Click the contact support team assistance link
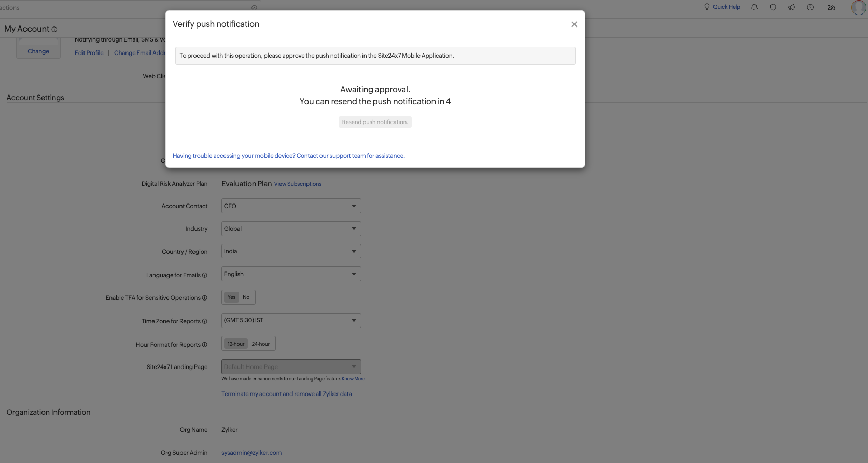Image resolution: width=868 pixels, height=463 pixels. click(288, 156)
